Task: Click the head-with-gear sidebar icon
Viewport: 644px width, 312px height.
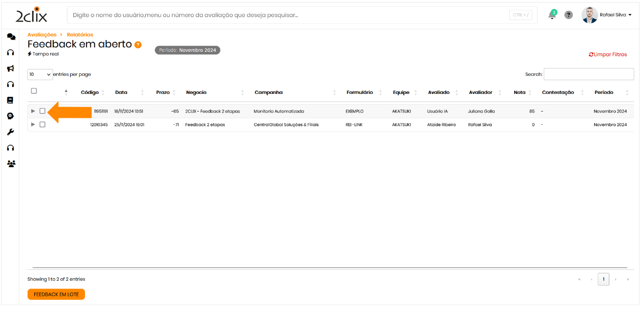Action: pyautogui.click(x=11, y=116)
